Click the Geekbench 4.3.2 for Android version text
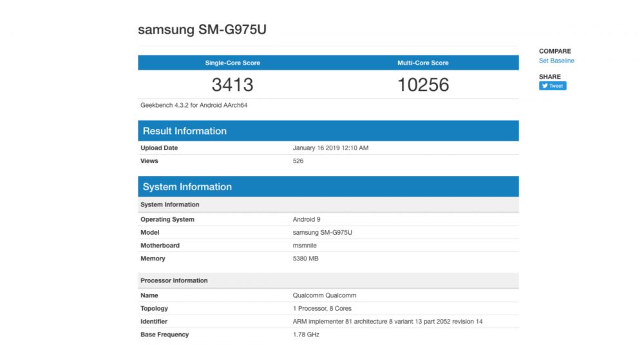 (x=194, y=105)
